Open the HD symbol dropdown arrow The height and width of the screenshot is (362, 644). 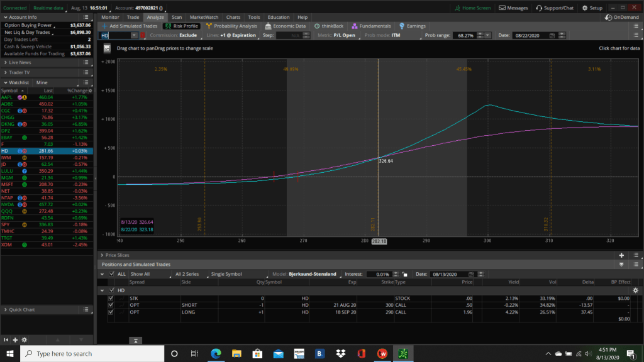tap(134, 36)
